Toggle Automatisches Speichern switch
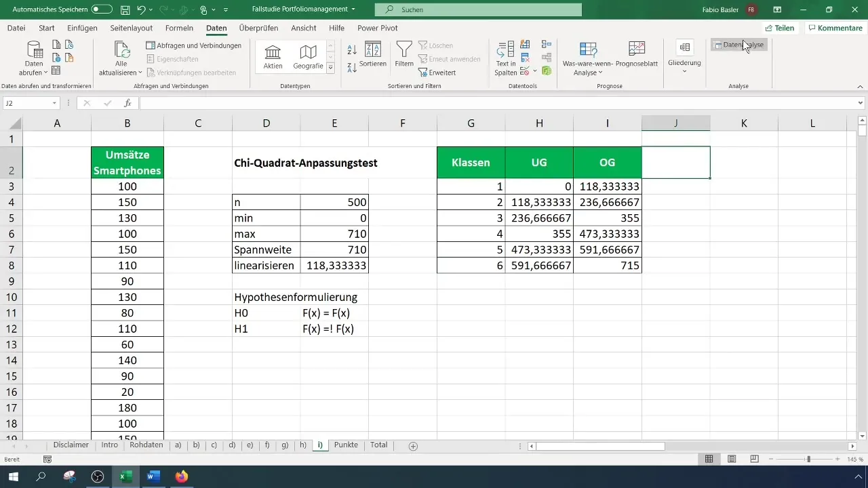868x488 pixels. [102, 9]
